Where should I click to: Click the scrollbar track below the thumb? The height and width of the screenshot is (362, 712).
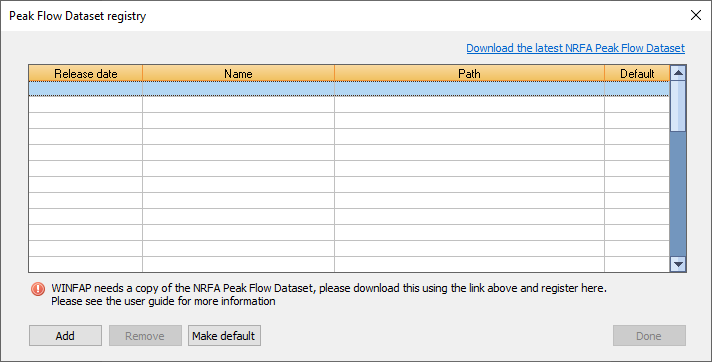click(678, 194)
